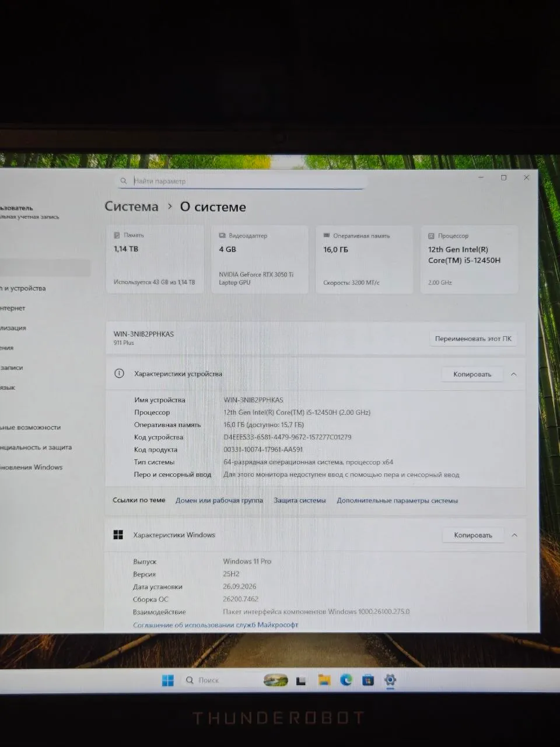Image resolution: width=560 pixels, height=747 pixels.
Task: Click the Settings gear on the taskbar
Action: [x=390, y=680]
